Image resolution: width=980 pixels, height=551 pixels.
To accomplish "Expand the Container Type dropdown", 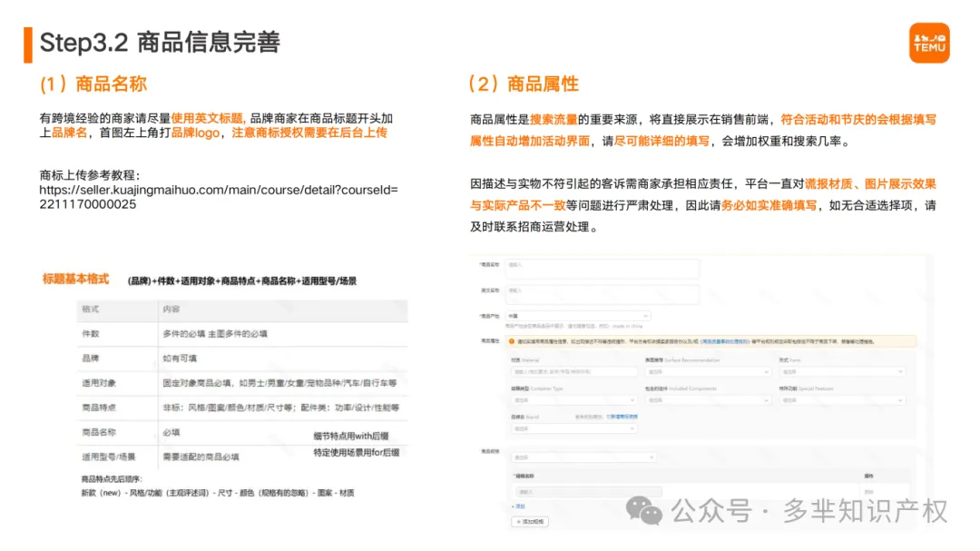I will coord(573,399).
